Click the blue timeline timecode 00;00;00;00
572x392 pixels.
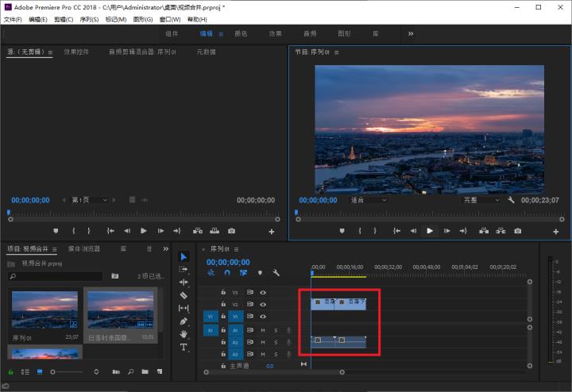coord(228,263)
